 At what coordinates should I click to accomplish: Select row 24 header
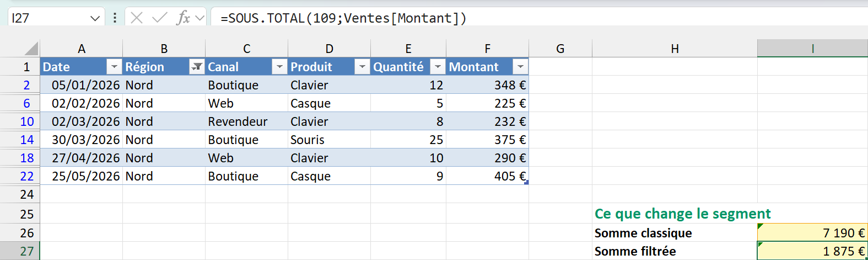tap(20, 194)
